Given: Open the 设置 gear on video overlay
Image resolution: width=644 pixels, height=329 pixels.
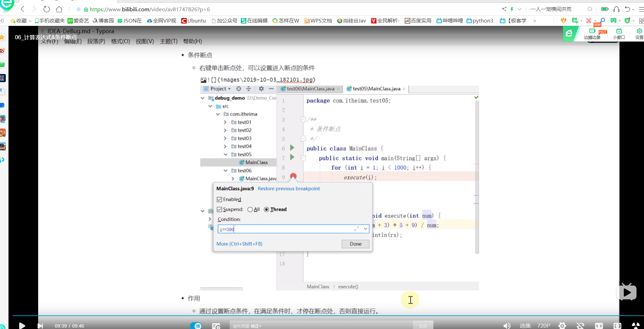Looking at the screenshot, I should coord(639,34).
